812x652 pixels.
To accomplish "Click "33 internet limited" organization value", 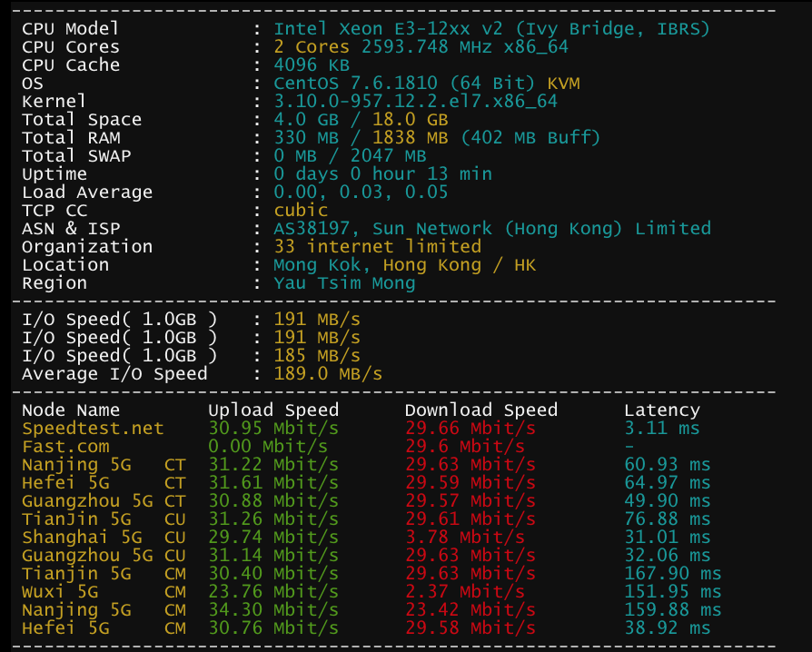I will coord(377,247).
